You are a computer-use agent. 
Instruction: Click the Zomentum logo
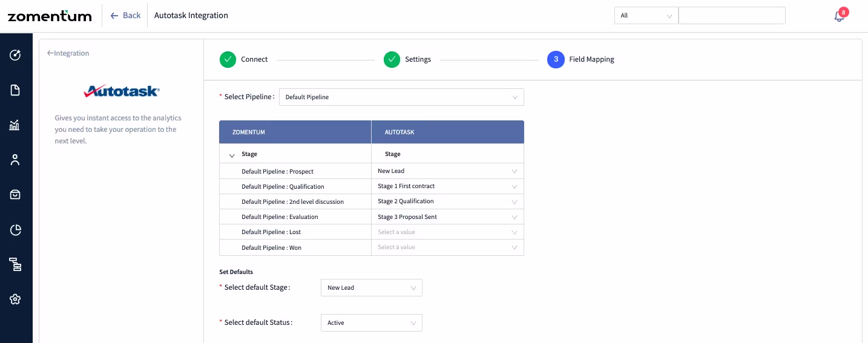(x=50, y=16)
